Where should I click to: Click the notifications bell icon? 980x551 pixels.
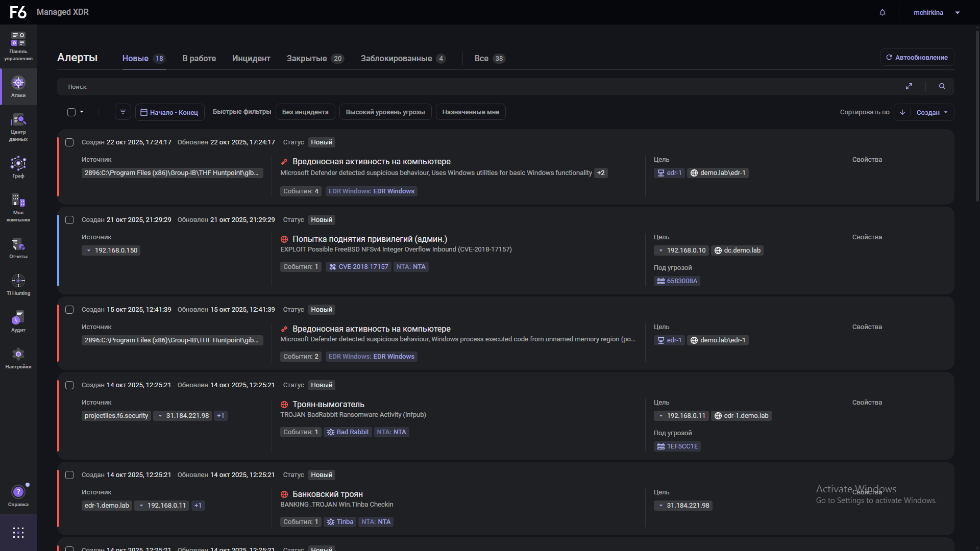883,12
